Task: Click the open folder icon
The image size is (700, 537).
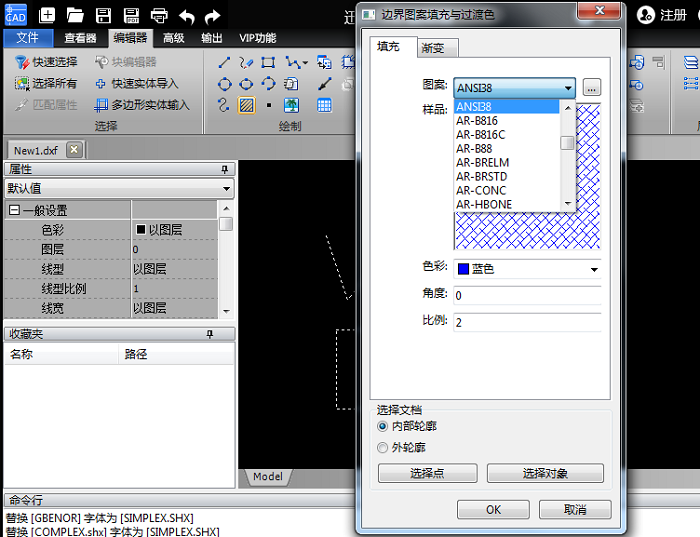Action: coord(75,15)
